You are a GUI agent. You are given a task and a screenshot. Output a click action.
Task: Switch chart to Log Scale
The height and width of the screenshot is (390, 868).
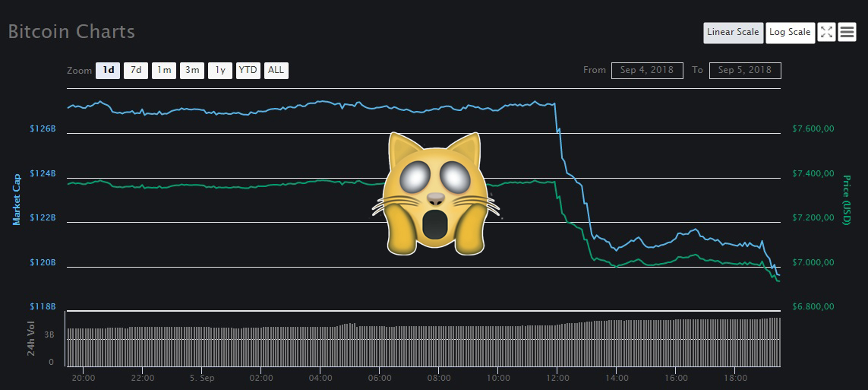[790, 32]
